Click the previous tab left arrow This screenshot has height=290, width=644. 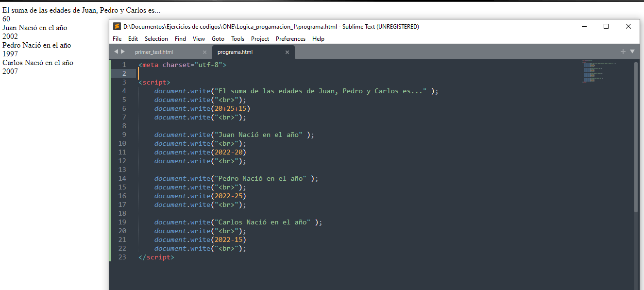click(x=116, y=51)
